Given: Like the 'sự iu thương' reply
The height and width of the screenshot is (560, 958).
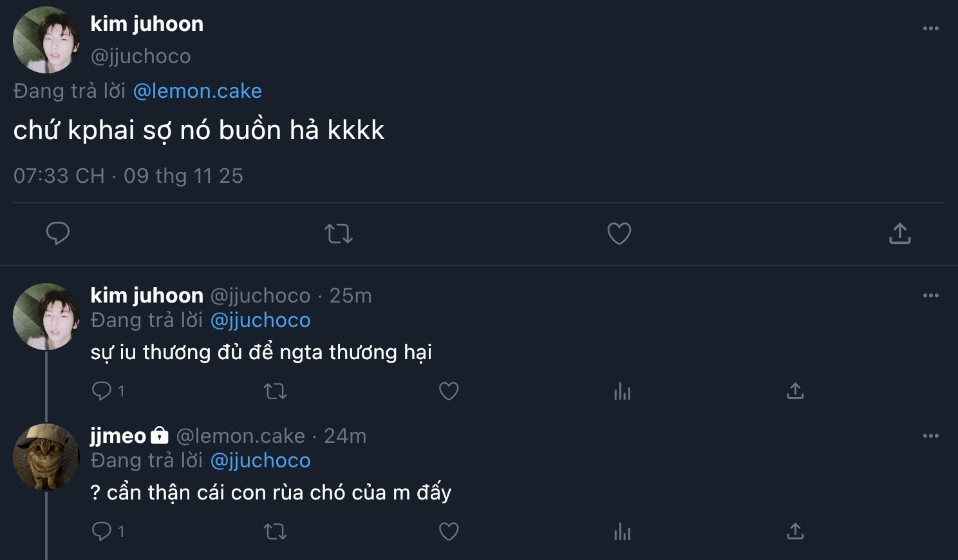Looking at the screenshot, I should click(449, 391).
